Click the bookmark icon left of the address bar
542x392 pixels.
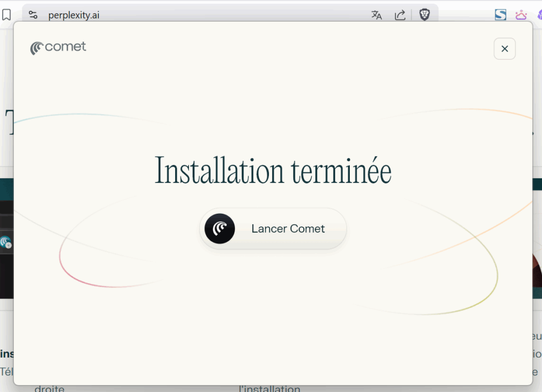[x=6, y=15]
